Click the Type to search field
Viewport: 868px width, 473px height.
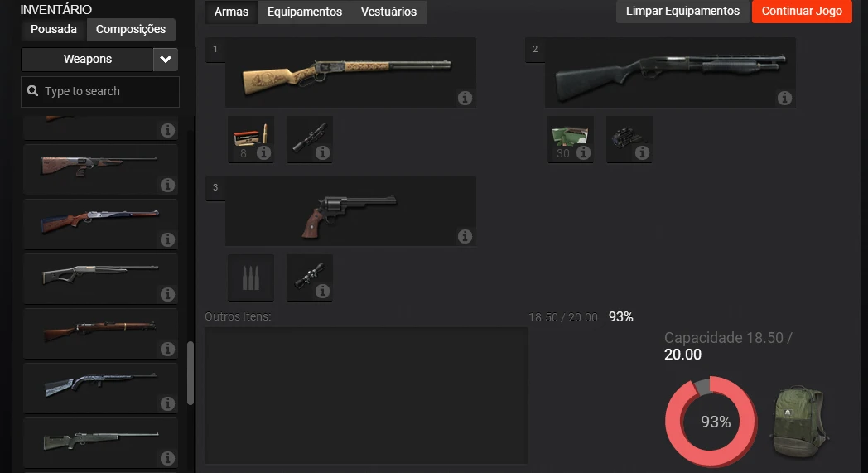pyautogui.click(x=100, y=91)
